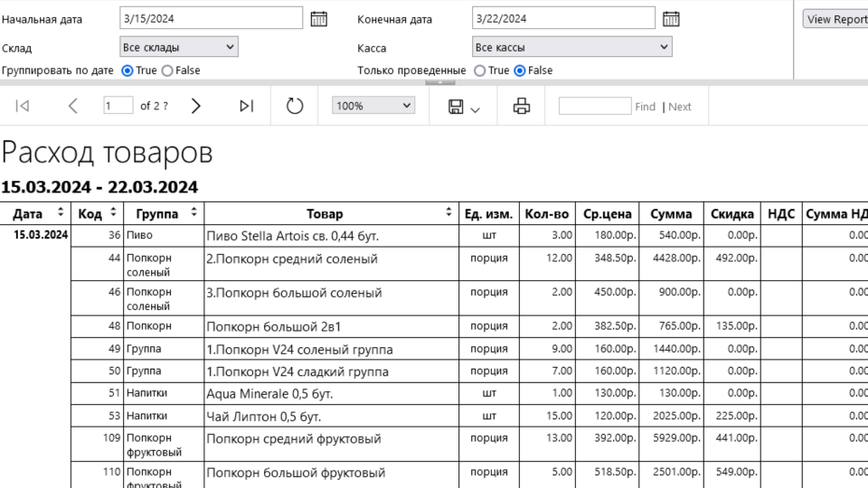
Task: Click the Find link
Action: click(x=645, y=107)
